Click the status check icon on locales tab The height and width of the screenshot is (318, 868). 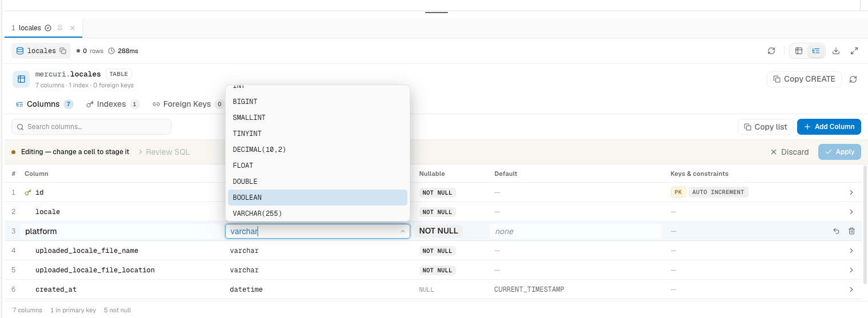[48, 28]
